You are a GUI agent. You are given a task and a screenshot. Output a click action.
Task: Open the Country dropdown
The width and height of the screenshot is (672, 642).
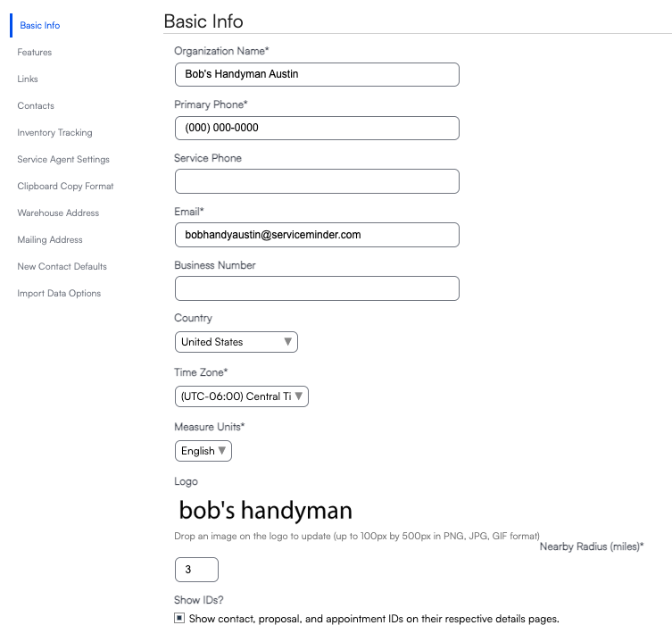[236, 342]
